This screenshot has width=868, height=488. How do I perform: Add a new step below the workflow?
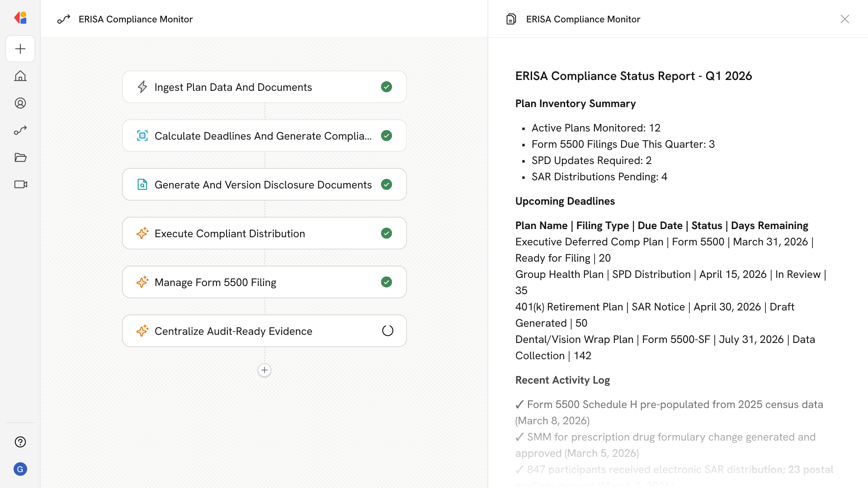264,370
